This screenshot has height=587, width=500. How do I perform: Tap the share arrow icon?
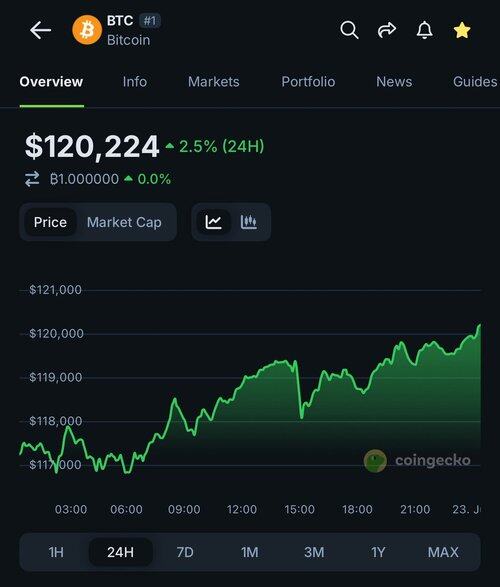(387, 30)
